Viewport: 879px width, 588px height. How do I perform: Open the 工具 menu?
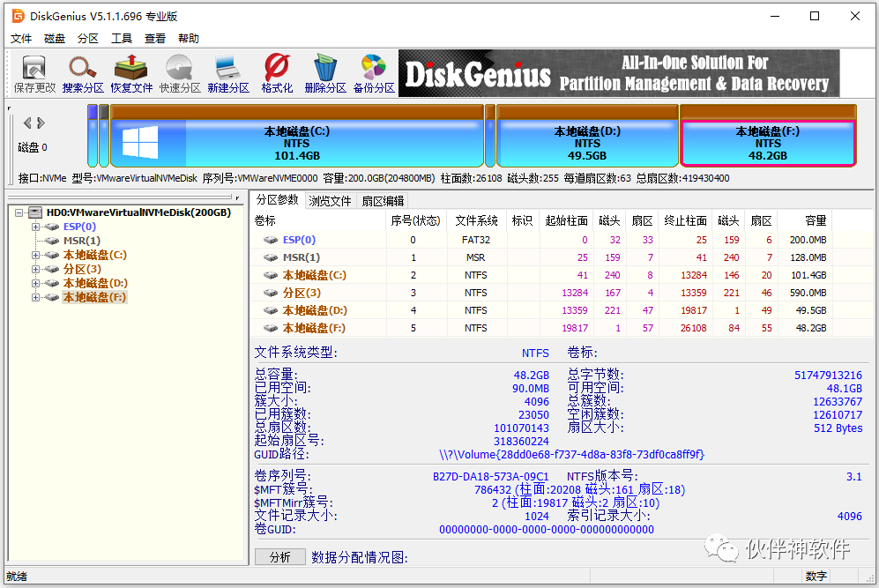pos(122,38)
